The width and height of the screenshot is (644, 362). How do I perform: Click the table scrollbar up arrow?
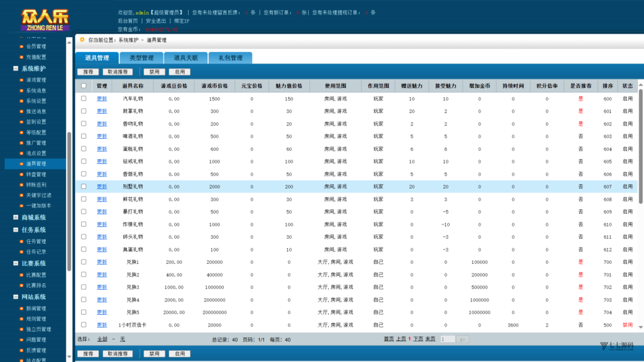pos(641,85)
